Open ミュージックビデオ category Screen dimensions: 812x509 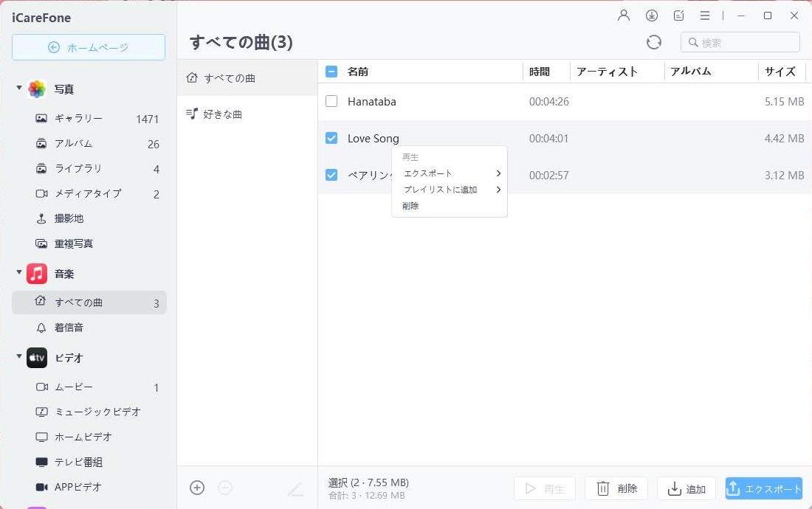89,412
